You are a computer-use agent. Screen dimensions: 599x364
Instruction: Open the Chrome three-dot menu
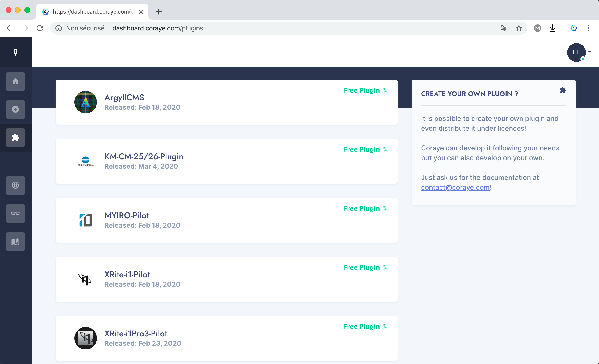[588, 28]
